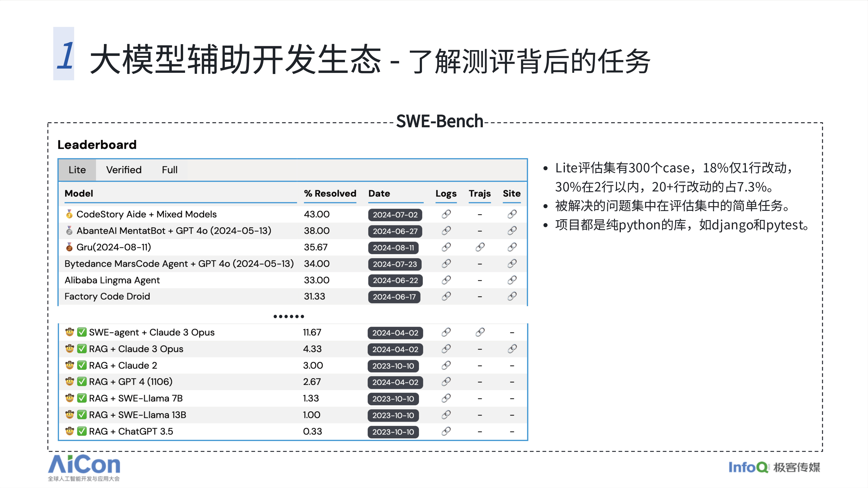Sort by the Model column header

coord(79,193)
